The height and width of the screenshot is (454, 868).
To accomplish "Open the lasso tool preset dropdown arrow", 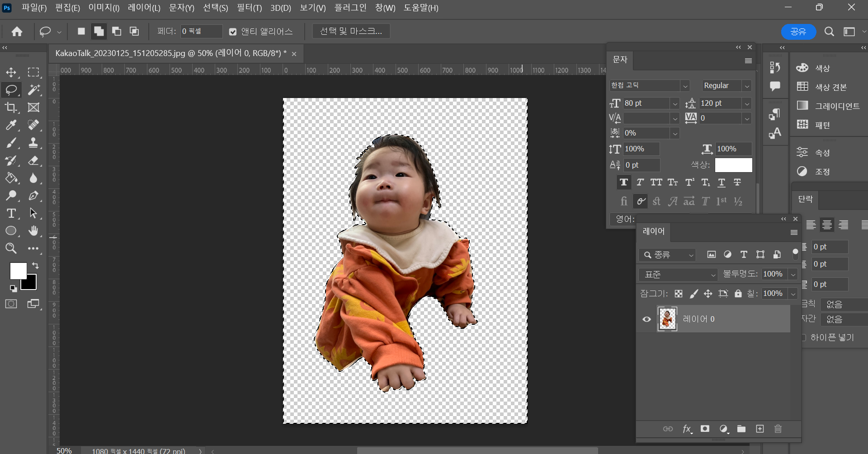I will [59, 32].
